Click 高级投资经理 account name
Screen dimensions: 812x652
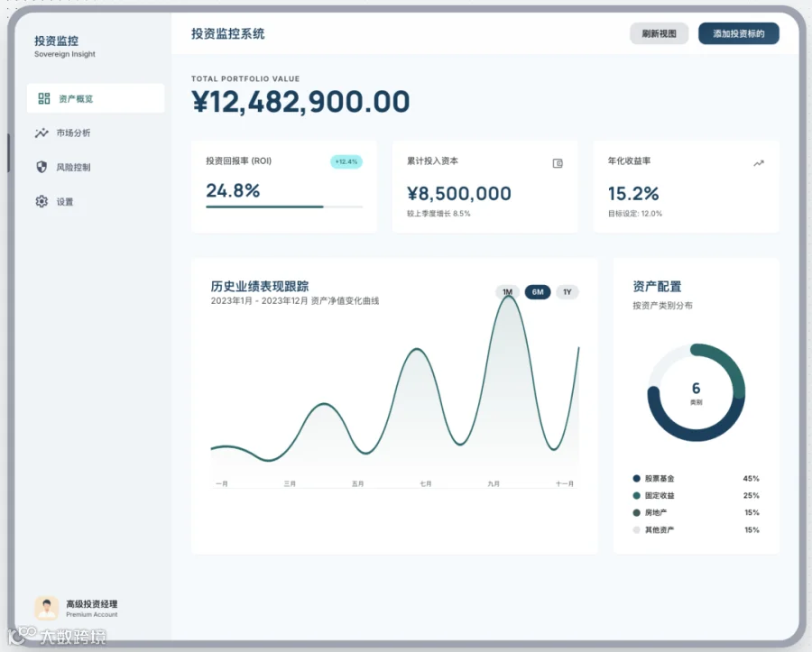[x=92, y=604]
